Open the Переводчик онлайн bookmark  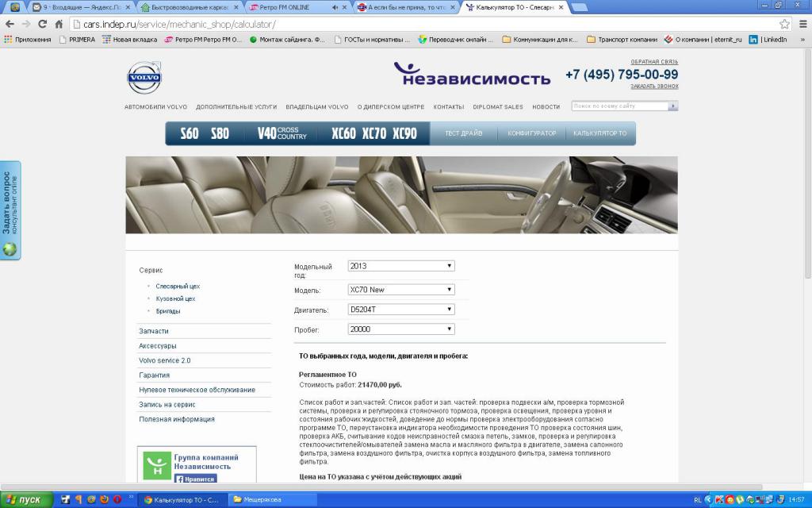(456, 40)
